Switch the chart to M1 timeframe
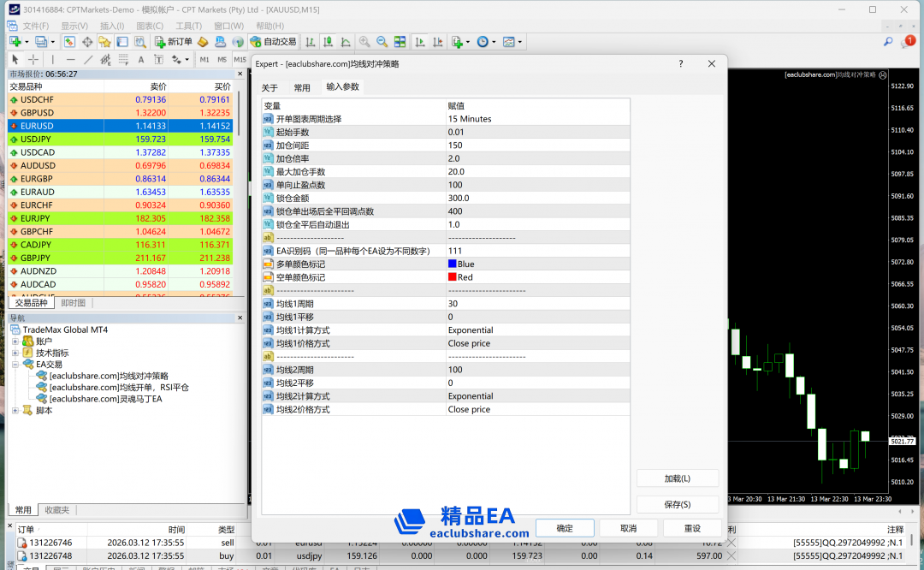The image size is (924, 570). tap(204, 60)
